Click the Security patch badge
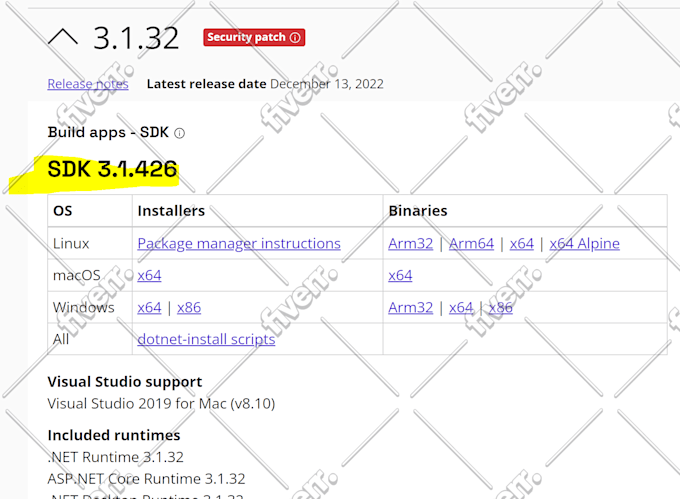Viewport: 680px width, 499px height. click(x=254, y=37)
